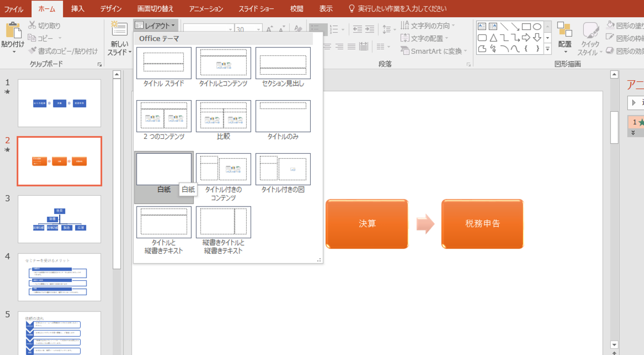Screen dimensions: 644x355
Task: Select slide 4 thumbnail in the panel
Action: [60, 277]
